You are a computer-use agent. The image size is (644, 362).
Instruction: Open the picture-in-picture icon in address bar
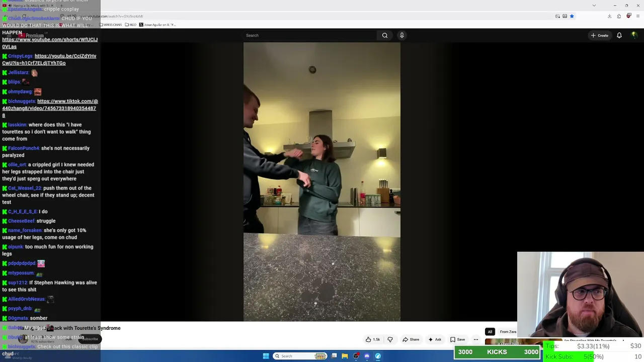click(x=557, y=16)
